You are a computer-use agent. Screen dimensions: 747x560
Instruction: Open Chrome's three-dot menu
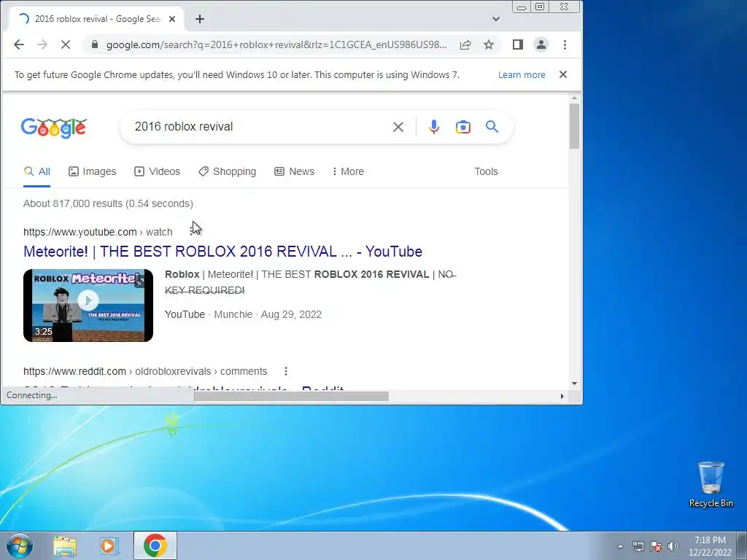click(x=565, y=44)
